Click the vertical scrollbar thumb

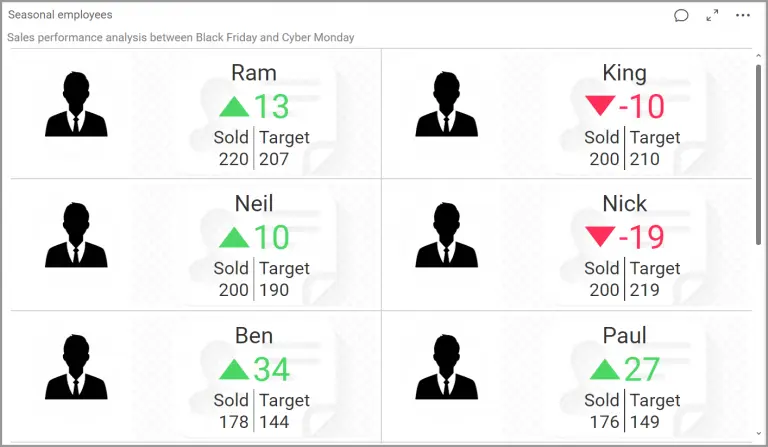pyautogui.click(x=759, y=150)
